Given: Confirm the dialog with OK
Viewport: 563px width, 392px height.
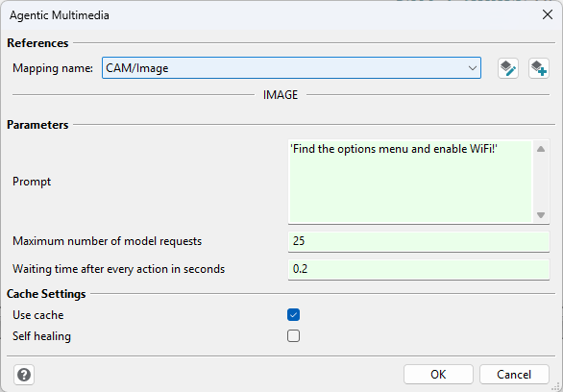Looking at the screenshot, I should [x=438, y=375].
